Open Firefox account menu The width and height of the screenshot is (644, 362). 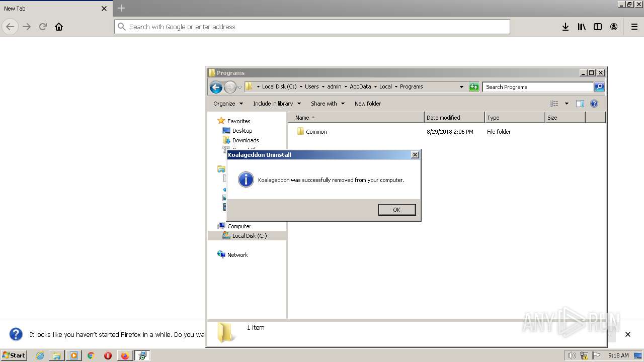(x=614, y=27)
